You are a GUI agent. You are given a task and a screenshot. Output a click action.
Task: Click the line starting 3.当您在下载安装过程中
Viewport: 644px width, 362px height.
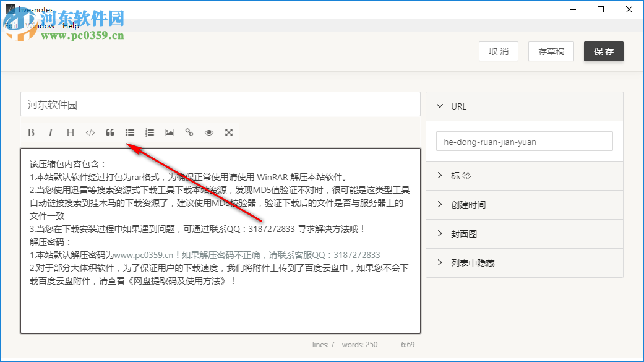pos(197,229)
